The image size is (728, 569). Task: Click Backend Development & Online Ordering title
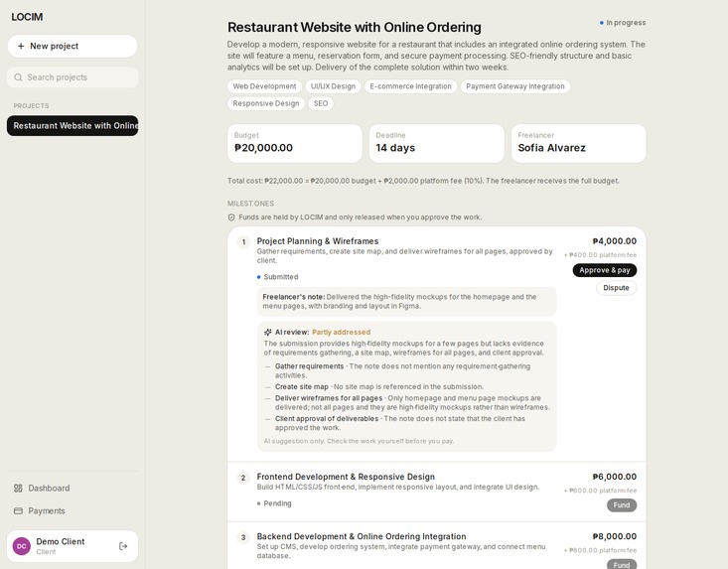point(362,536)
